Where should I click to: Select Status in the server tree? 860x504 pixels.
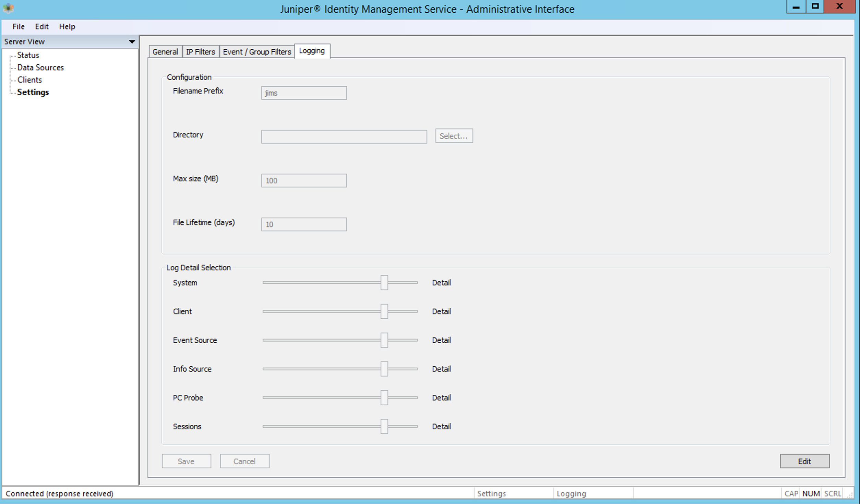pyautogui.click(x=28, y=55)
